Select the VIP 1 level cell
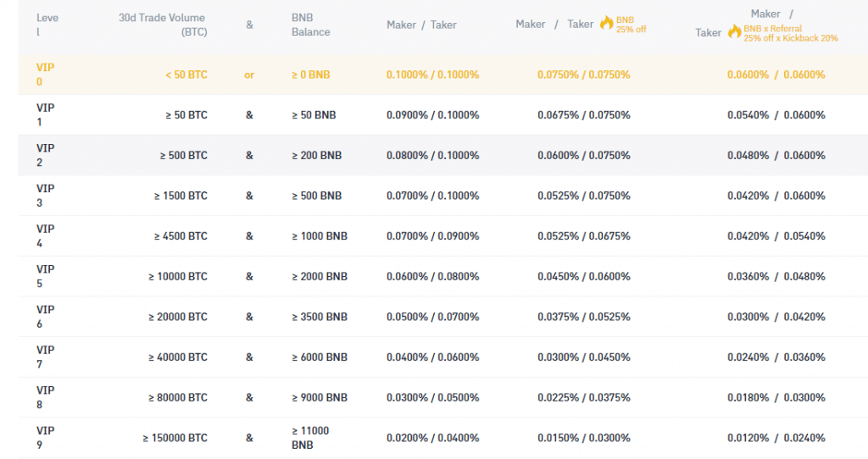The width and height of the screenshot is (868, 459). pyautogui.click(x=46, y=115)
